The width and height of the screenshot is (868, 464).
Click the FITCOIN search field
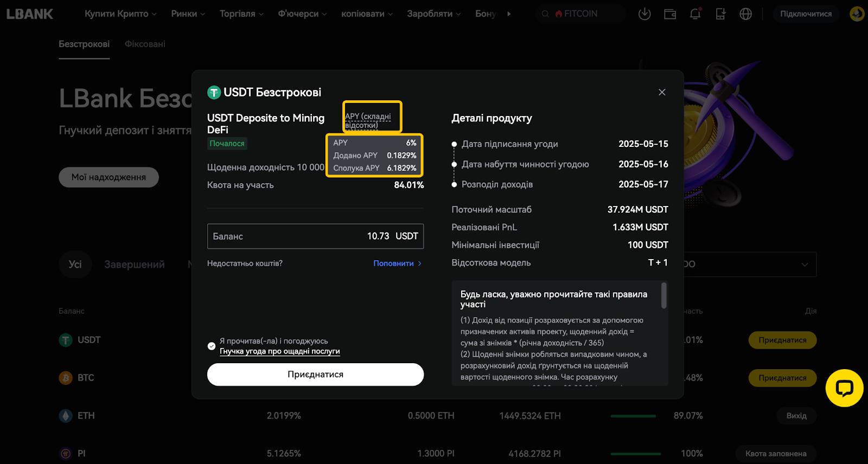pyautogui.click(x=580, y=14)
